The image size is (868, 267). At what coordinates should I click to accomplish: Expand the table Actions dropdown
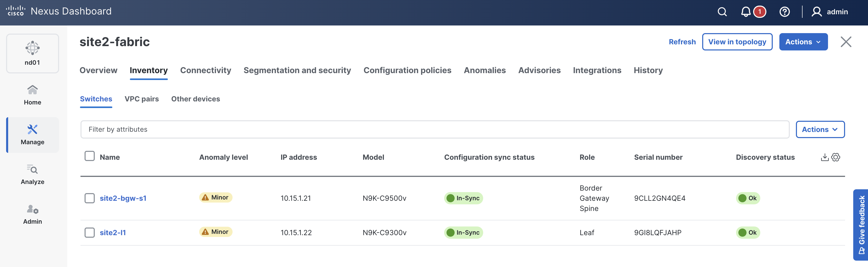(x=820, y=129)
